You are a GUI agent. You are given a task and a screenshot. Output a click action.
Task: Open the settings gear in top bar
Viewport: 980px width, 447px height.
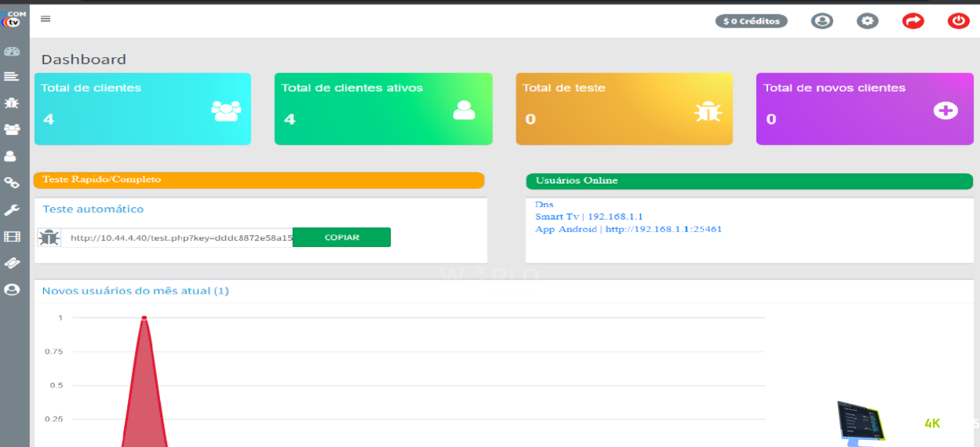pyautogui.click(x=867, y=21)
